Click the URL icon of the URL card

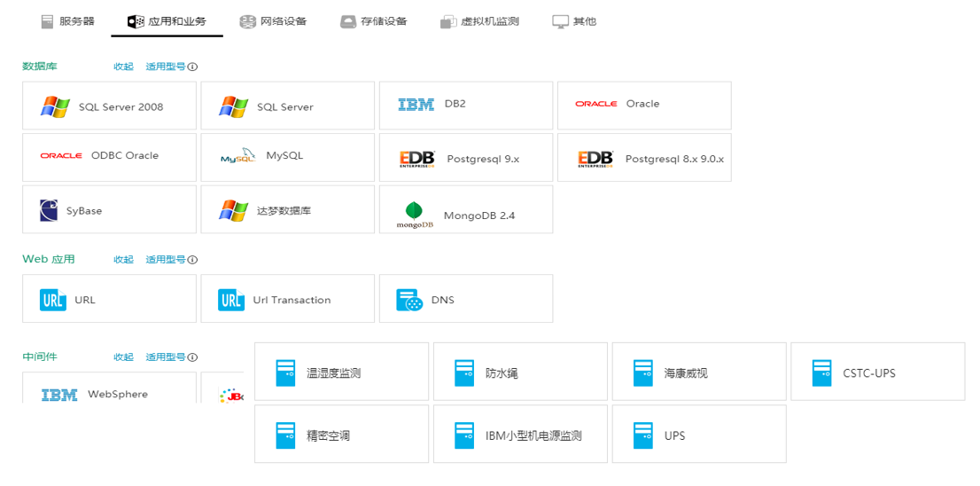click(x=52, y=301)
